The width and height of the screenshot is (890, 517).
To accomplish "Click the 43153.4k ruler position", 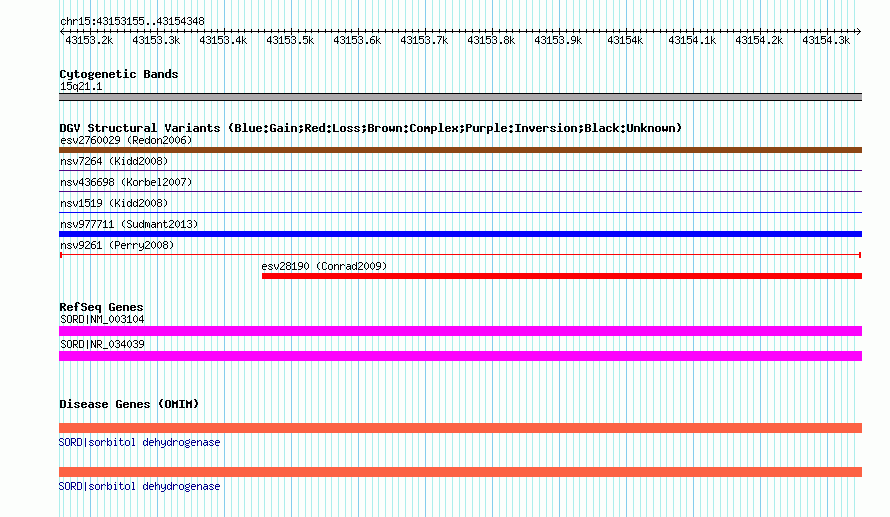I will pos(223,40).
